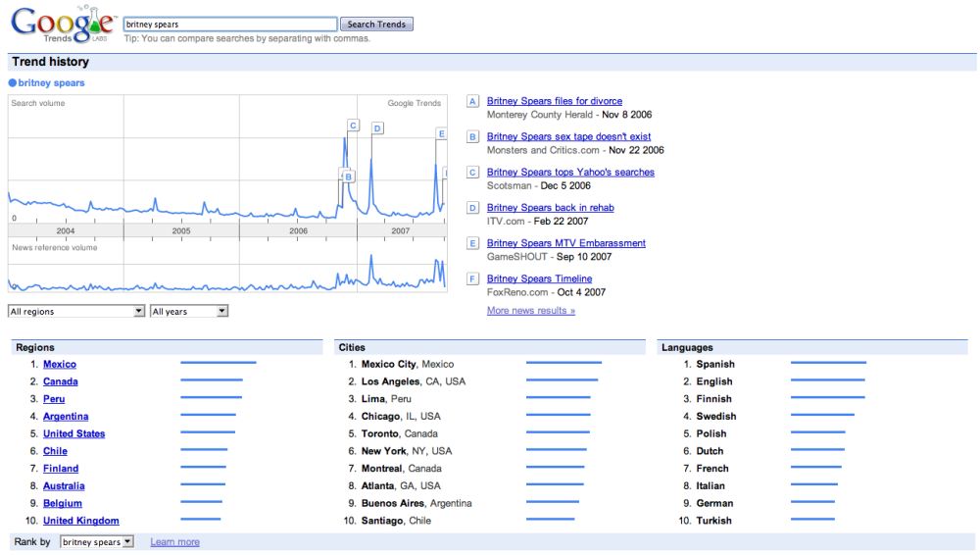Click the Argentina region link
Image resolution: width=980 pixels, height=555 pixels.
(x=66, y=417)
